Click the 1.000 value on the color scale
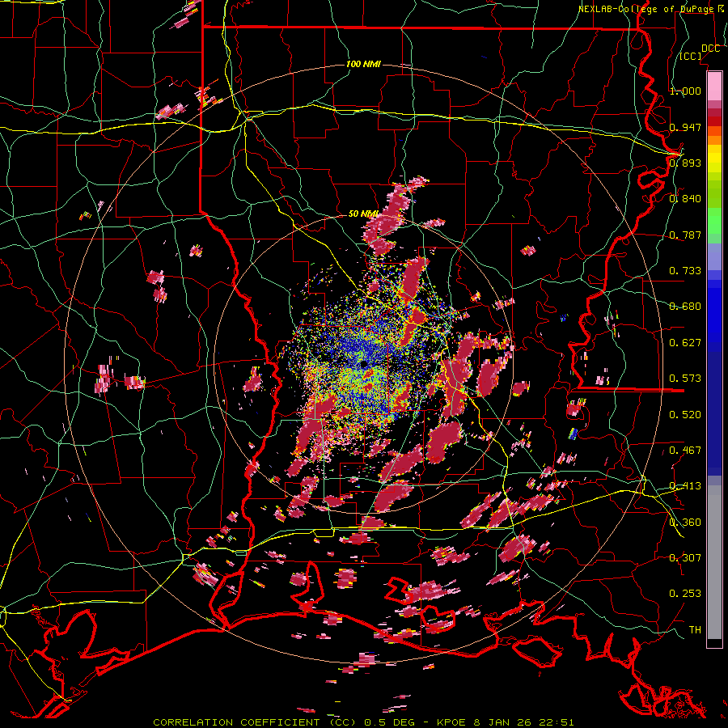Screen dimensions: 728x728 685,91
